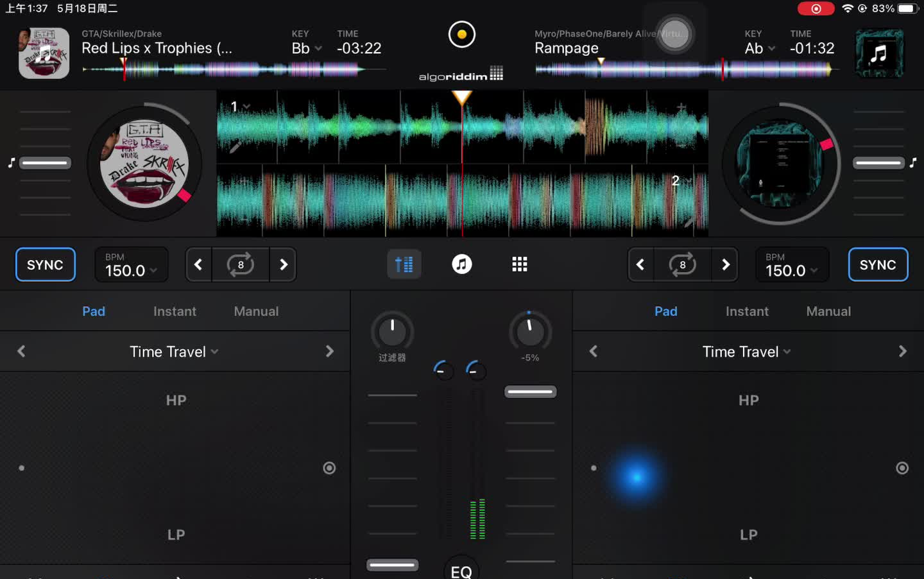Toggle the left deck time display -03:22
924x579 pixels.
359,48
